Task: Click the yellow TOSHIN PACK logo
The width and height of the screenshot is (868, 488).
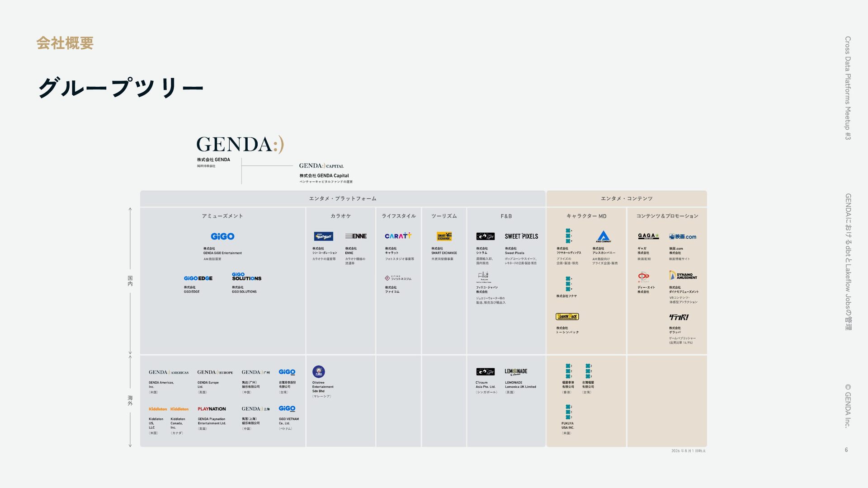Action: 567,317
